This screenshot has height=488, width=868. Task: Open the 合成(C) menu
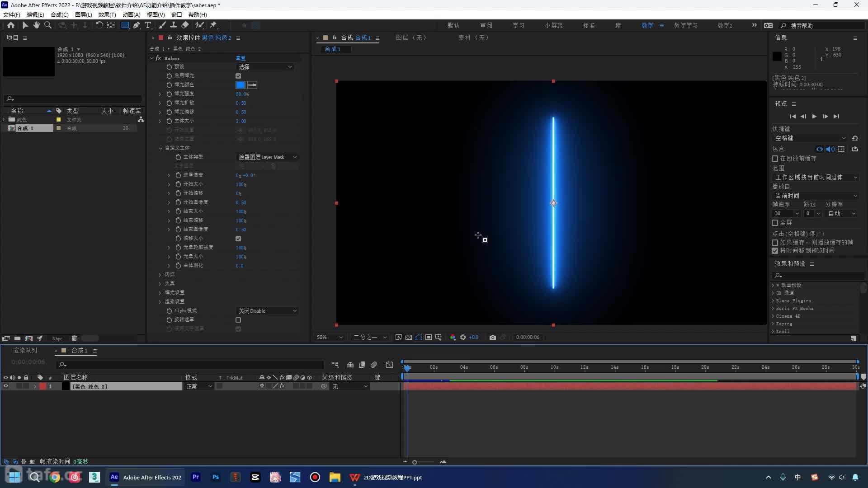[x=60, y=14]
